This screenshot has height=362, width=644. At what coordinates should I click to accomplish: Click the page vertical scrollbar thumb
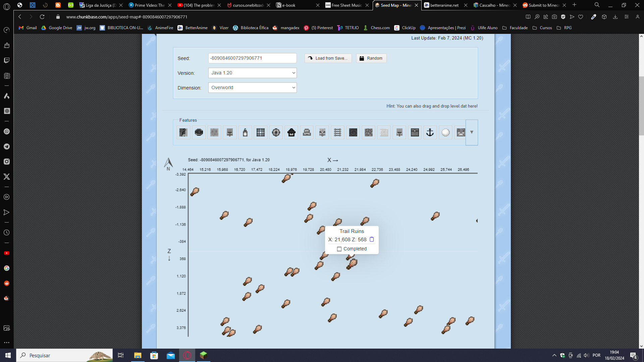click(x=641, y=106)
